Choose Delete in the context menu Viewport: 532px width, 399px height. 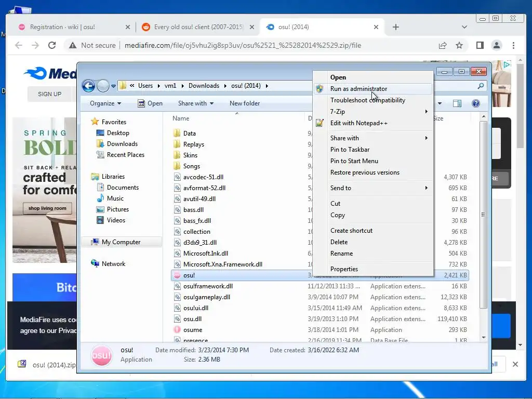[x=339, y=242]
